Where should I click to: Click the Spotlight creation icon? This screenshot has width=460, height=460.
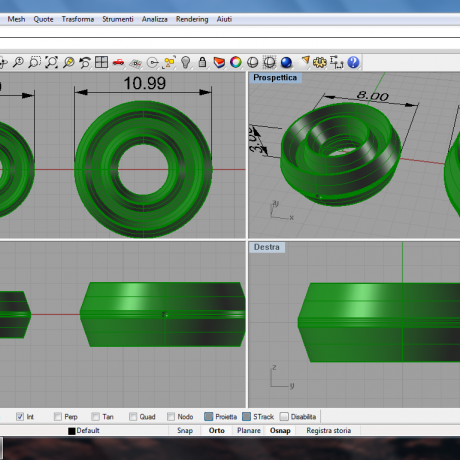point(305,62)
